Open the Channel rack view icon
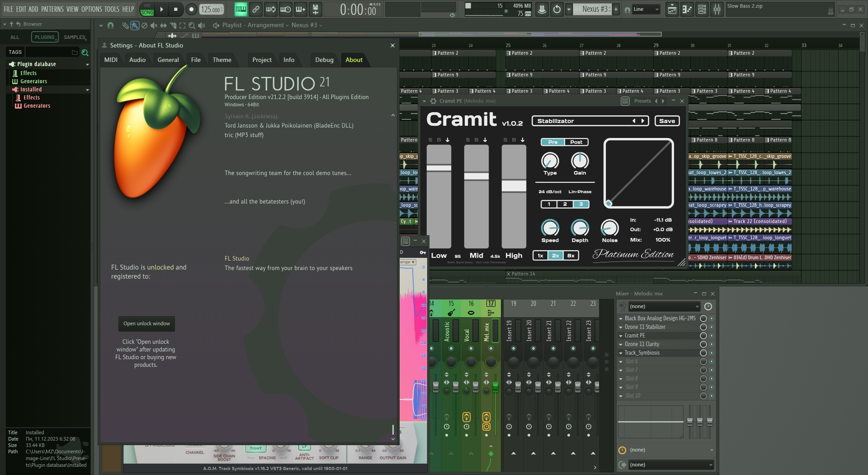Screen dimensions: 868x475 (x=702, y=9)
